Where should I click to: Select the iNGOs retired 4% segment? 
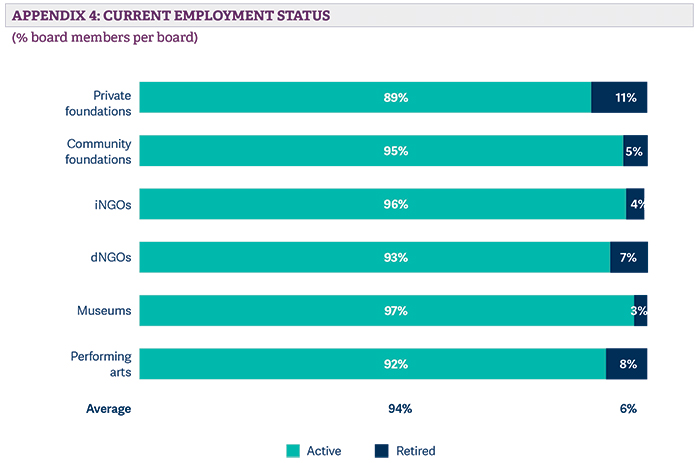pyautogui.click(x=636, y=204)
